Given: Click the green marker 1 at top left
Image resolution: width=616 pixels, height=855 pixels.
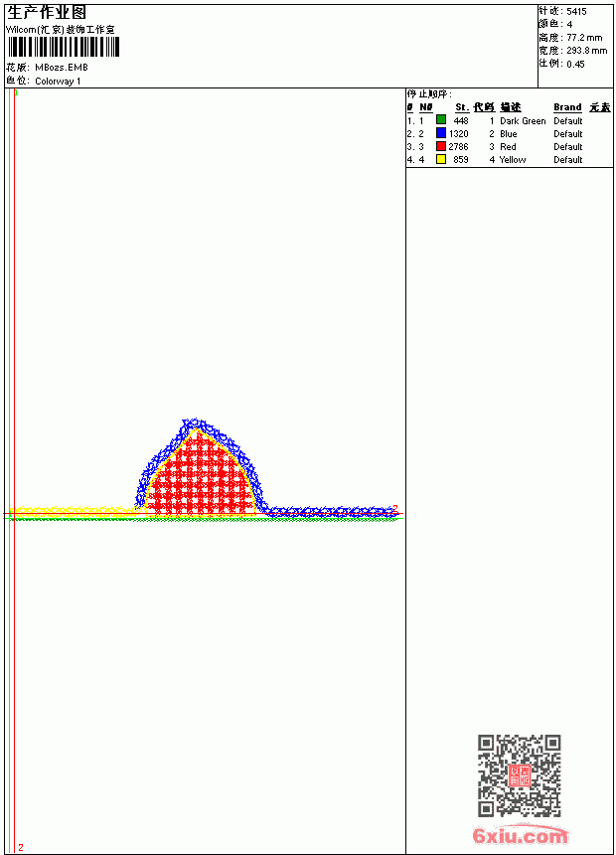Looking at the screenshot, I should (16, 93).
